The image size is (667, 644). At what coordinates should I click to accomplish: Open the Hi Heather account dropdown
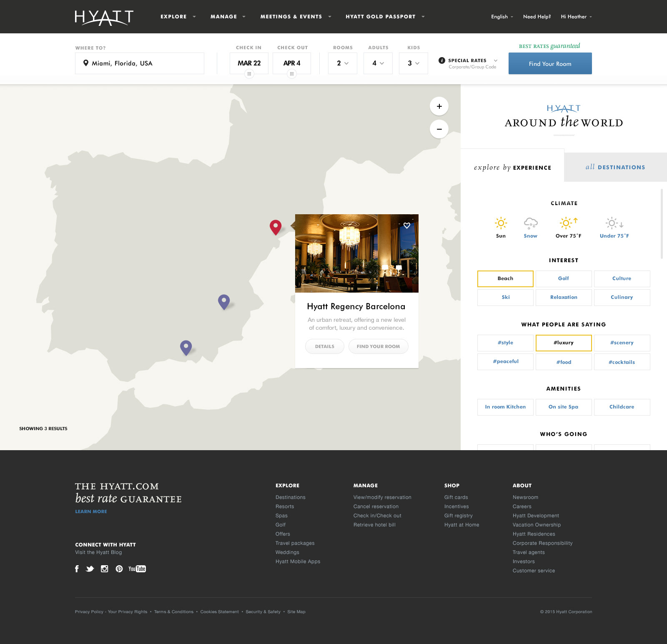(576, 17)
